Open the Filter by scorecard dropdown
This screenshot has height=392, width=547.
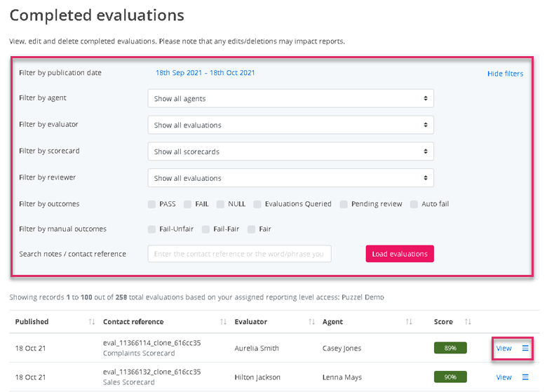click(x=290, y=151)
